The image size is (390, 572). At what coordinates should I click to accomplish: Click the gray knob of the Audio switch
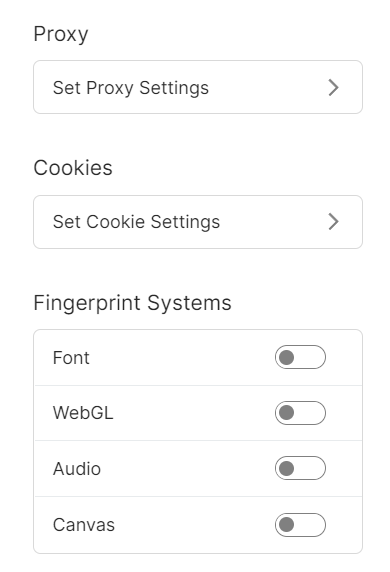[286, 468]
